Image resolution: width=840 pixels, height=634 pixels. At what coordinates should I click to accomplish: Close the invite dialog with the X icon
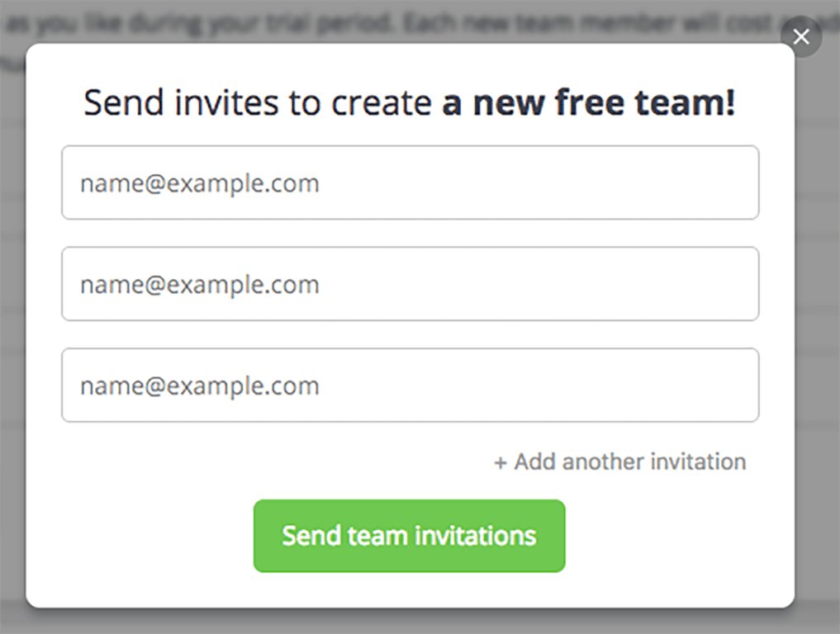800,36
